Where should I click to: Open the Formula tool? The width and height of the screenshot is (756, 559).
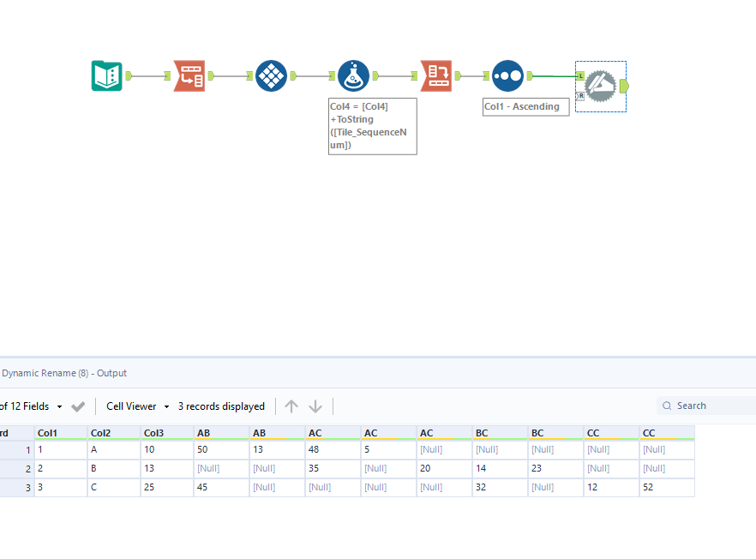(354, 75)
